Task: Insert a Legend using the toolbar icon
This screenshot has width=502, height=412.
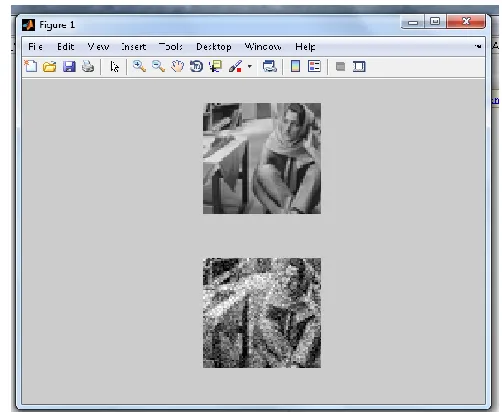Action: click(314, 66)
